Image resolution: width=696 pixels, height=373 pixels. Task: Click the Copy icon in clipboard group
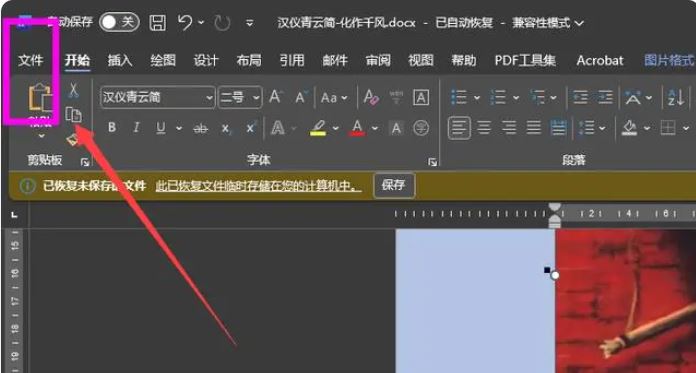click(74, 115)
